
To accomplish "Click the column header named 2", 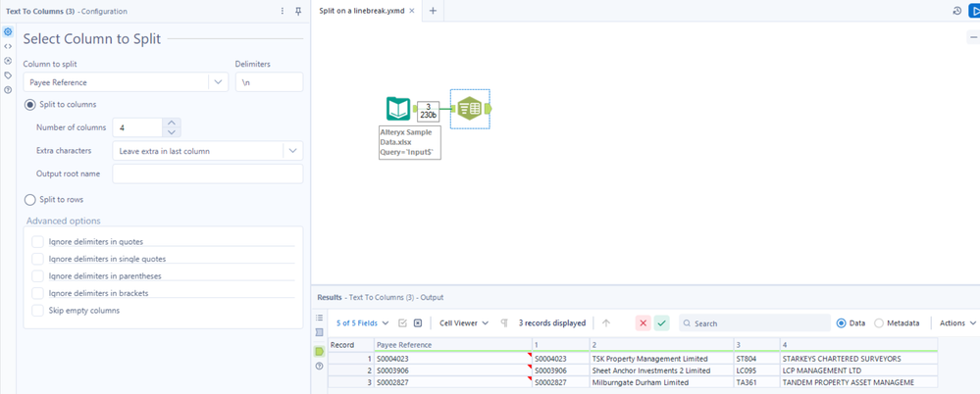I will [661, 345].
